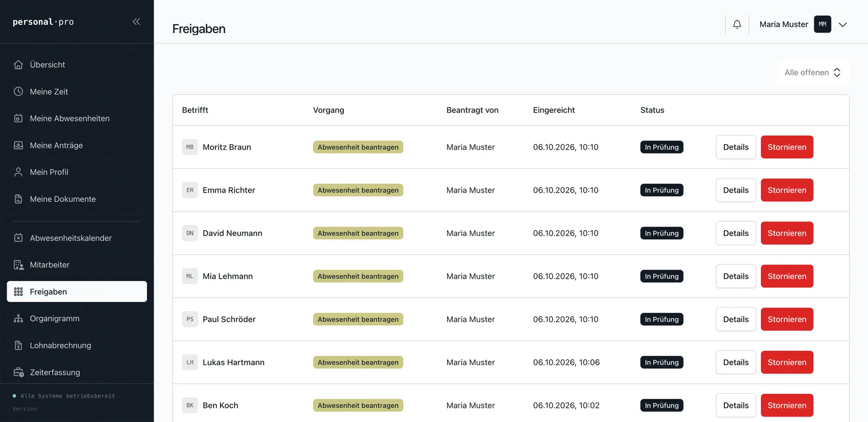Click the 'Freigaben' page heading
The width and height of the screenshot is (868, 422).
pyautogui.click(x=199, y=29)
